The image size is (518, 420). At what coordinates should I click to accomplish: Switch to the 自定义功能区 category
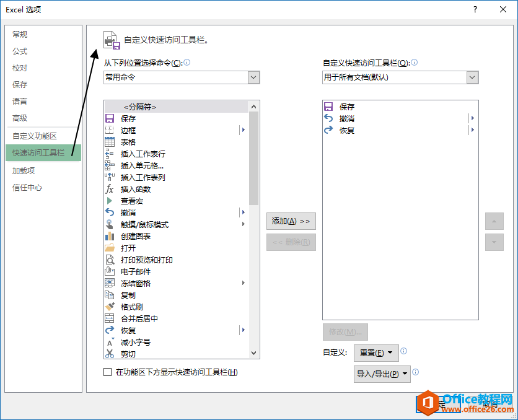coord(35,136)
